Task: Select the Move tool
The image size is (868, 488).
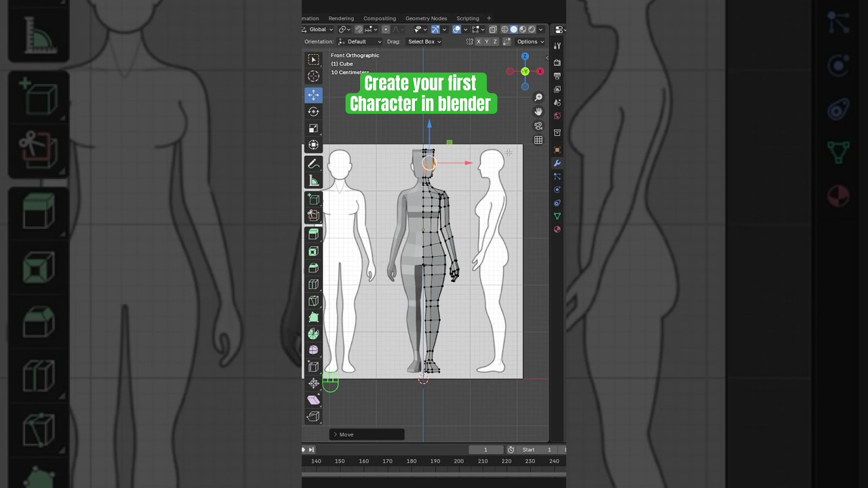Action: point(313,95)
